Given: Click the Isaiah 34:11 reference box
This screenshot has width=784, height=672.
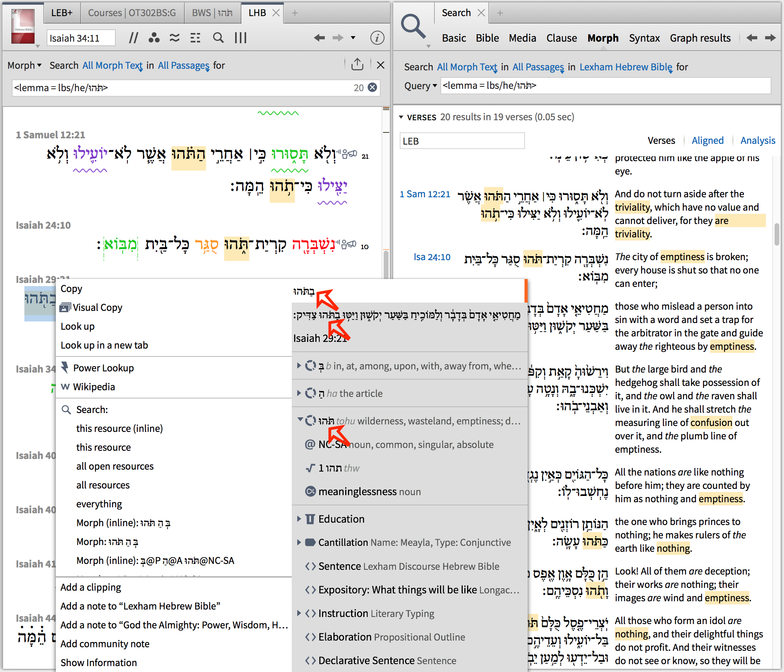Looking at the screenshot, I should [x=81, y=38].
